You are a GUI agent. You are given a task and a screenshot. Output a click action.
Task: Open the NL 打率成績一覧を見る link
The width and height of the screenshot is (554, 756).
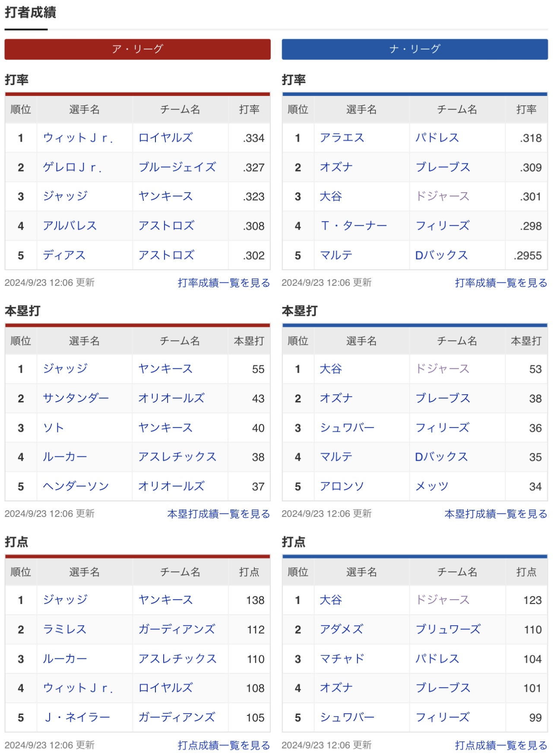pos(501,283)
